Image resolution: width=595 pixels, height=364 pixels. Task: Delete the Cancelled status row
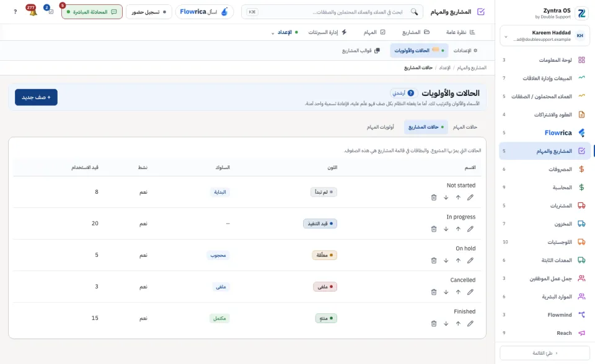point(434,292)
